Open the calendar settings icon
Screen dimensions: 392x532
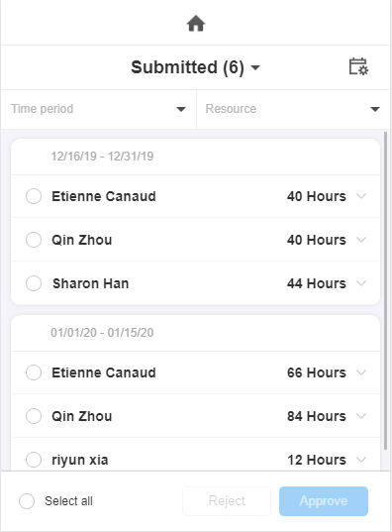(358, 66)
